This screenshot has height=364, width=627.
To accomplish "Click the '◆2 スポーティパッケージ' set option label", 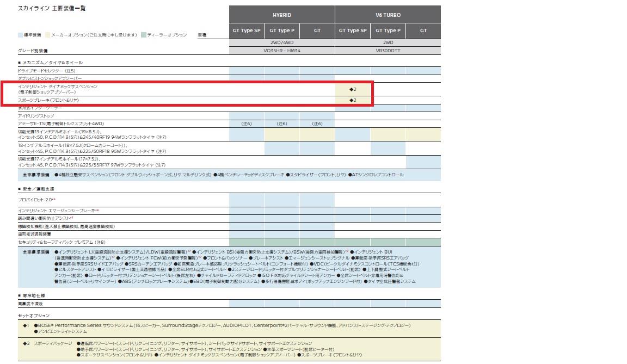I will (x=47, y=344).
